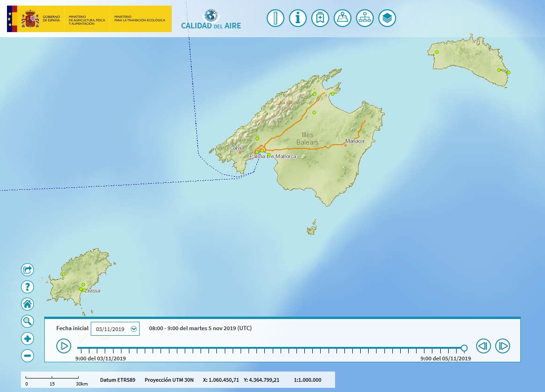Select the ruler measurement tool

(276, 19)
